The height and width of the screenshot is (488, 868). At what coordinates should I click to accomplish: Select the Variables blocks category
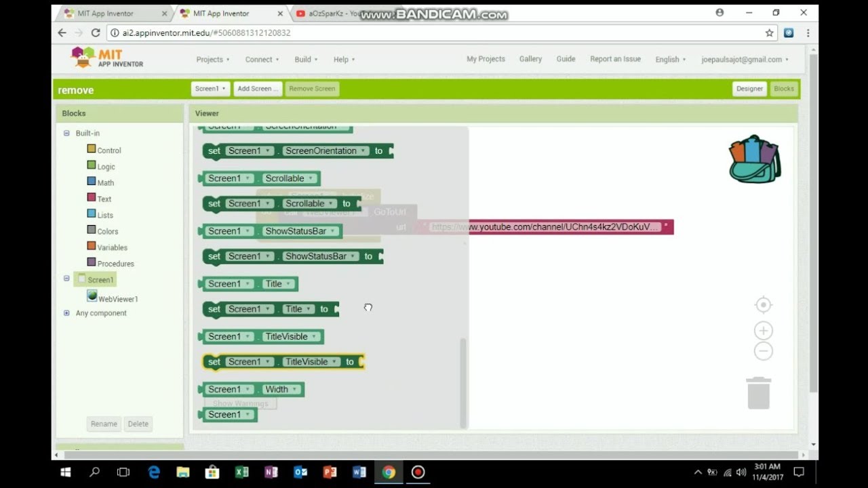(107, 247)
